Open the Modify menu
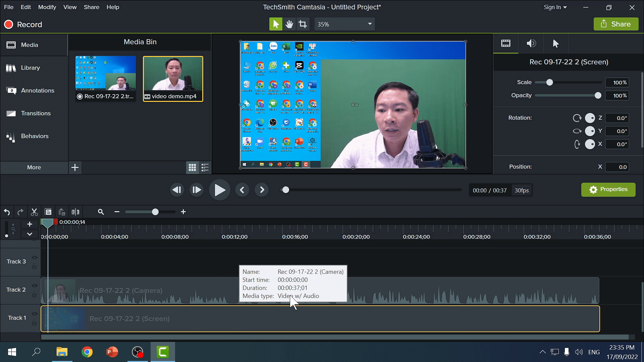The image size is (644, 362). point(47,7)
